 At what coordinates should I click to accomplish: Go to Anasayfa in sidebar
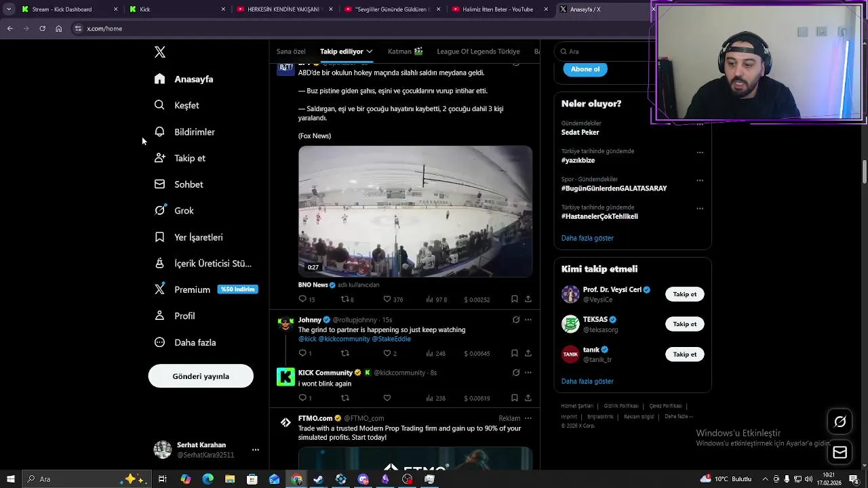(x=184, y=79)
